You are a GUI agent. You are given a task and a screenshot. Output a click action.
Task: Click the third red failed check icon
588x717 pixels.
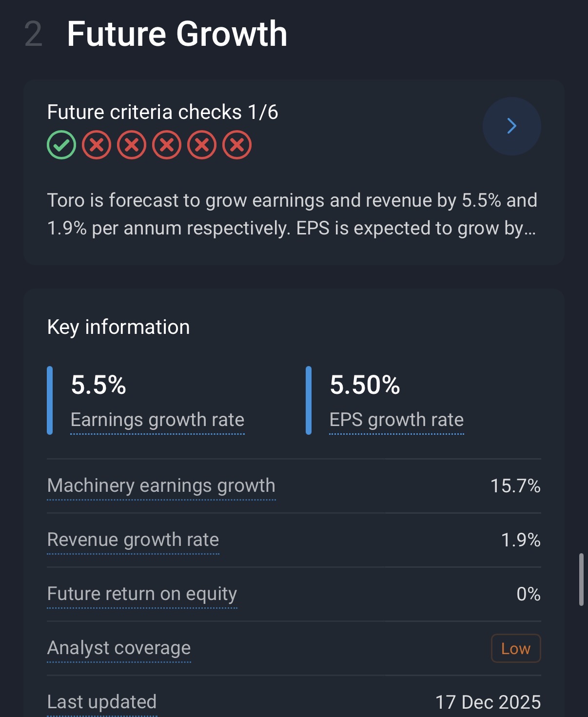pyautogui.click(x=167, y=145)
